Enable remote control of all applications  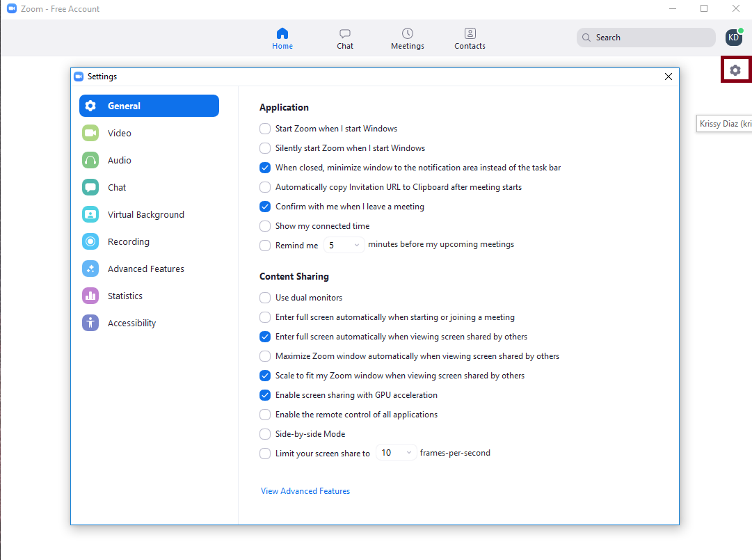[x=265, y=415]
